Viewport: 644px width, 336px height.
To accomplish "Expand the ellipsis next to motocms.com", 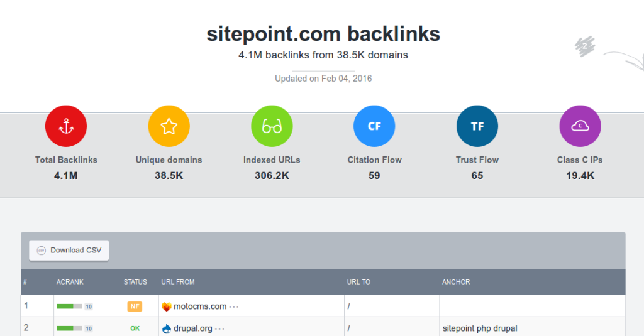I will [235, 307].
